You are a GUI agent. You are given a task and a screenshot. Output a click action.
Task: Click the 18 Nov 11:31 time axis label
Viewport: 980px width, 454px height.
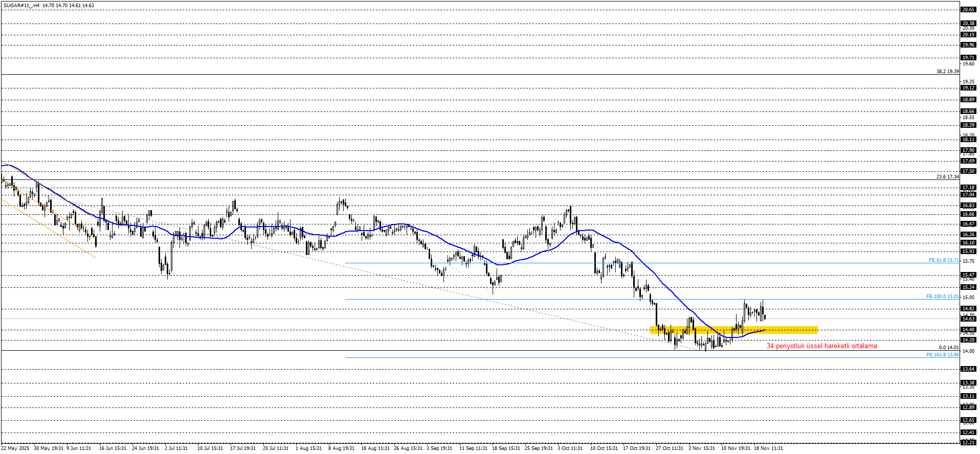tap(768, 448)
